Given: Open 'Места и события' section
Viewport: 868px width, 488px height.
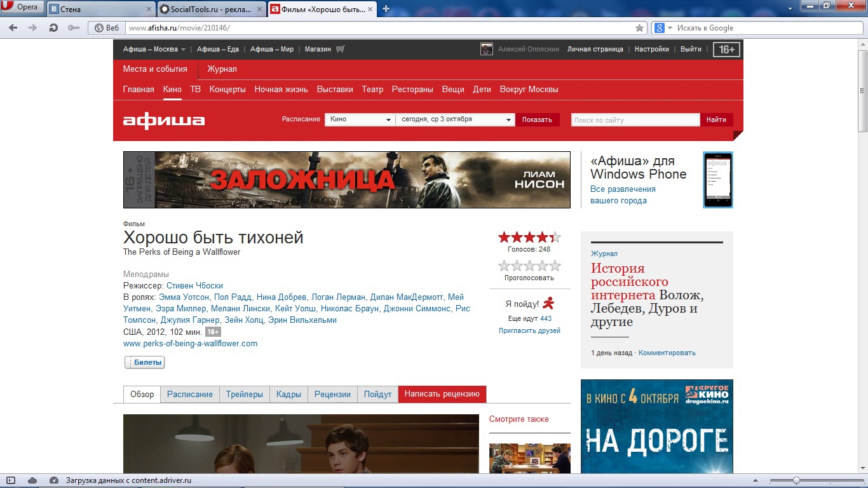Looking at the screenshot, I should (155, 69).
